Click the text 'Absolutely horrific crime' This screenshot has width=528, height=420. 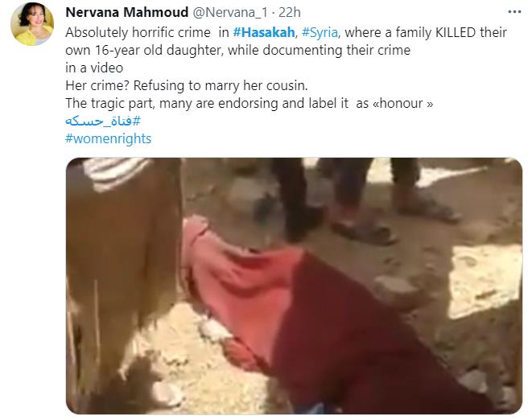pos(138,33)
